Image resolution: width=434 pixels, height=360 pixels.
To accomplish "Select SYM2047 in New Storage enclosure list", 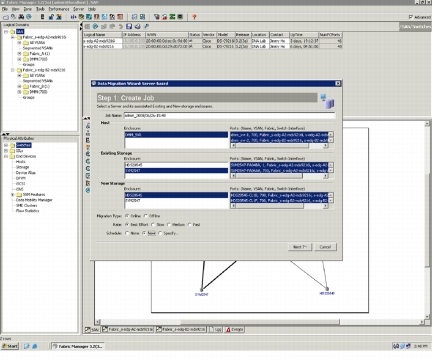I will pos(176,201).
